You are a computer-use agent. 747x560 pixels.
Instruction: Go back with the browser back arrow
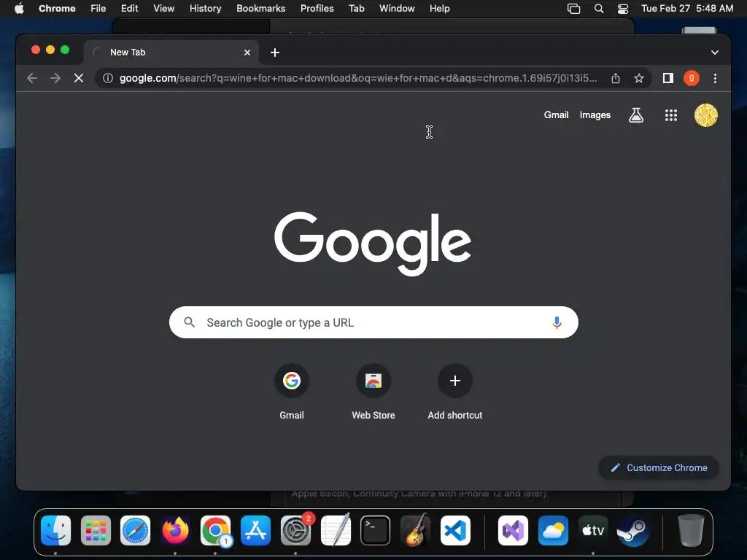tap(32, 78)
